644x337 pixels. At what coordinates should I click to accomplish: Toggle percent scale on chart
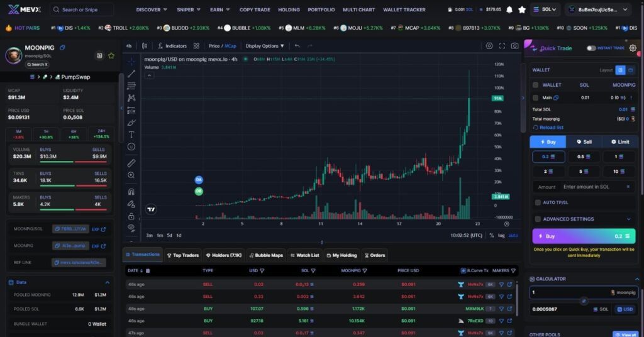tap(492, 236)
